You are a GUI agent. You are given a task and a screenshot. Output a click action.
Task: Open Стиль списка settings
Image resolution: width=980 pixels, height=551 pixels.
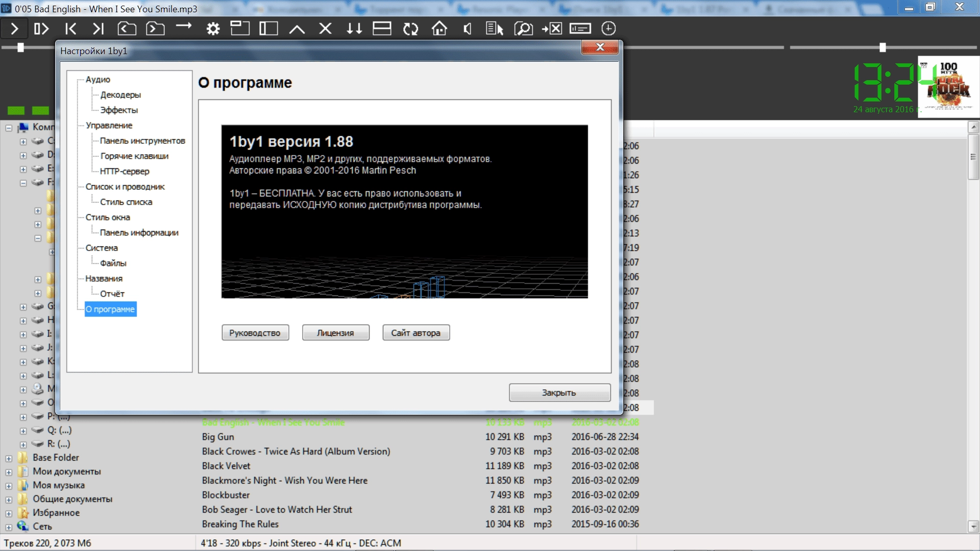pos(126,202)
